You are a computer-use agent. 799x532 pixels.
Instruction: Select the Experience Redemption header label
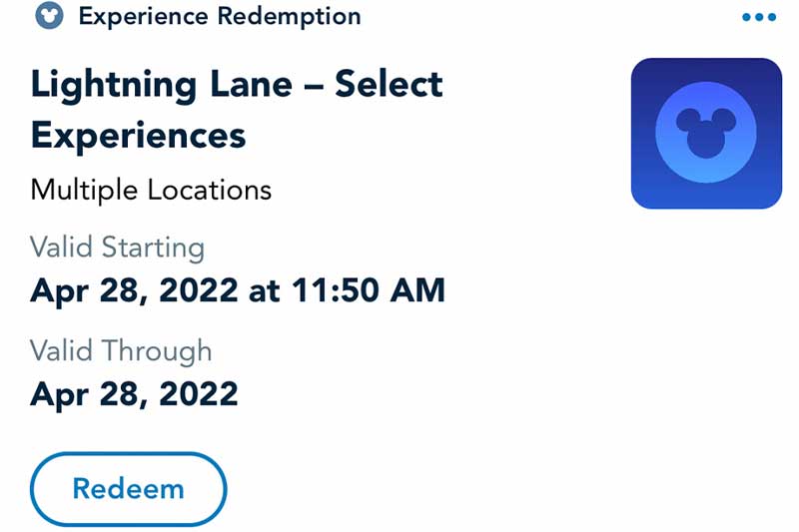click(x=220, y=16)
